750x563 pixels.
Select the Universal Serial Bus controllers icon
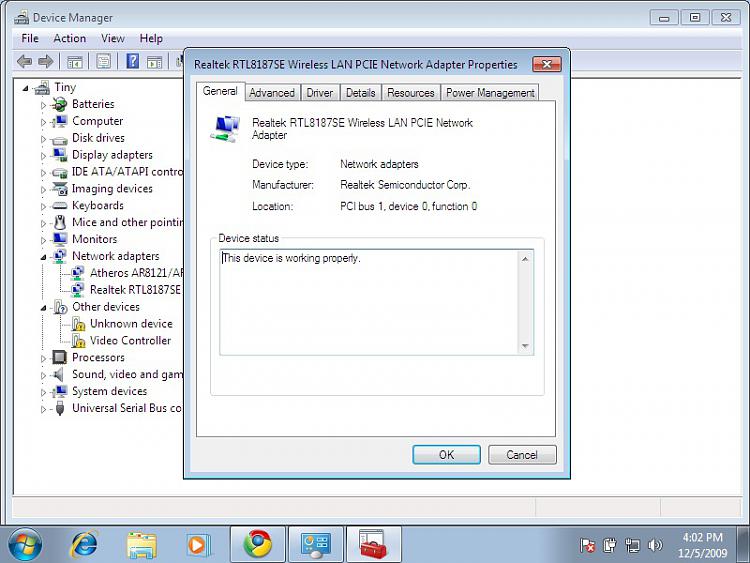(x=60, y=408)
